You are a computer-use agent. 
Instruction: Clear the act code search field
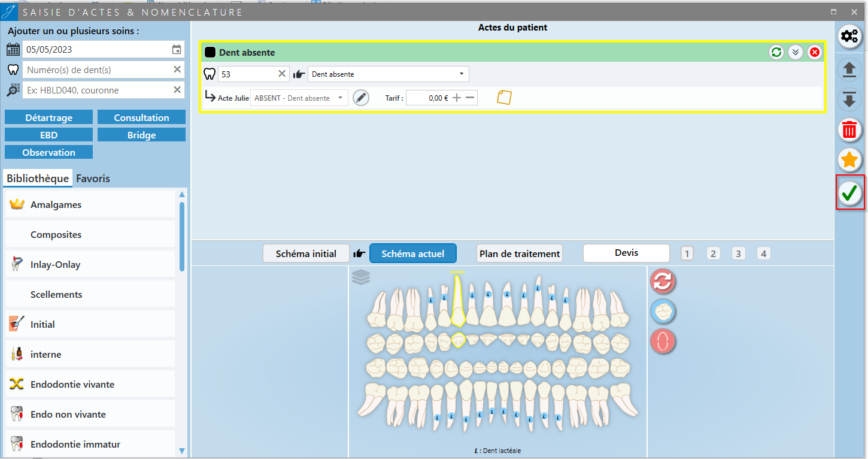coord(177,90)
